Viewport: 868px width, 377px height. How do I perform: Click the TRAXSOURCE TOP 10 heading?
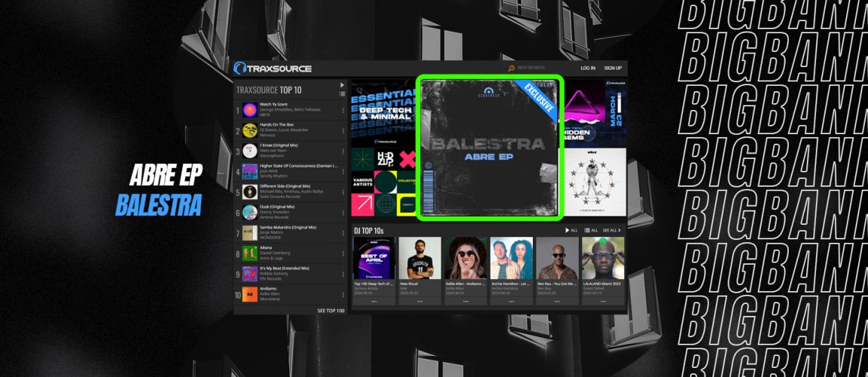click(x=269, y=90)
